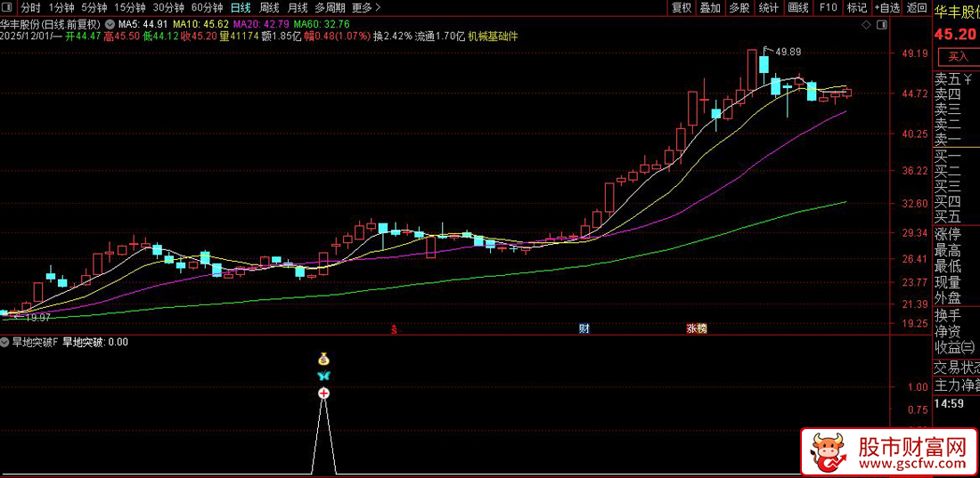Image resolution: width=980 pixels, height=478 pixels.
Task: Toggle the right quote panel icon
Action: 882,24
